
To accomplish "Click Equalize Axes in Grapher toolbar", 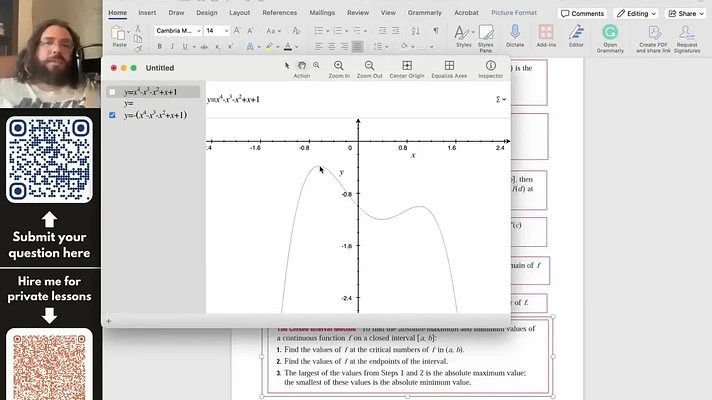I will [x=449, y=69].
